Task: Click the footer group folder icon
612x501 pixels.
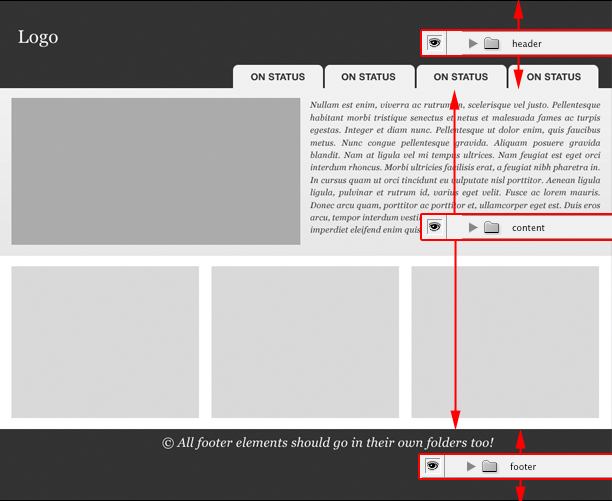Action: (x=489, y=466)
